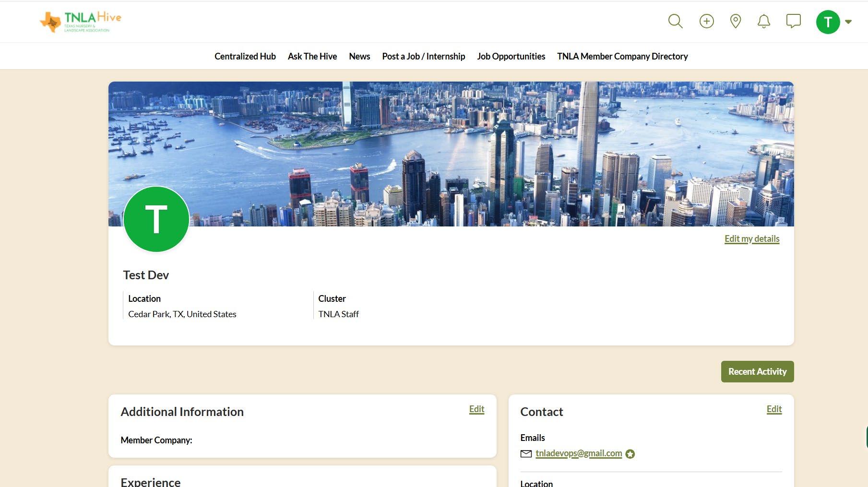Click the green T user avatar in header
Viewport: 868px width, 487px height.
pyautogui.click(x=828, y=22)
